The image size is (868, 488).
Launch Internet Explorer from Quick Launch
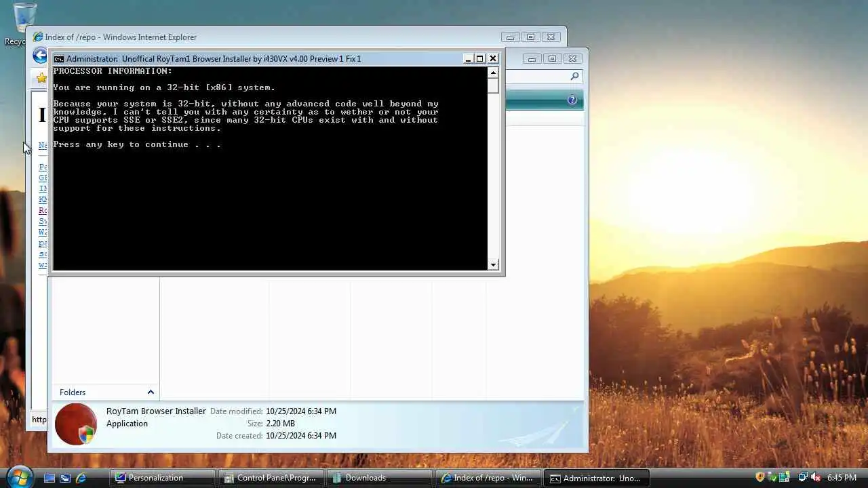(x=81, y=478)
